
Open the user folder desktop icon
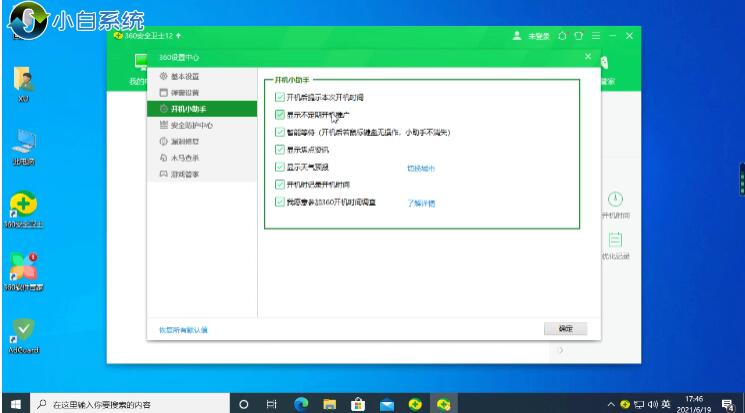[23, 85]
